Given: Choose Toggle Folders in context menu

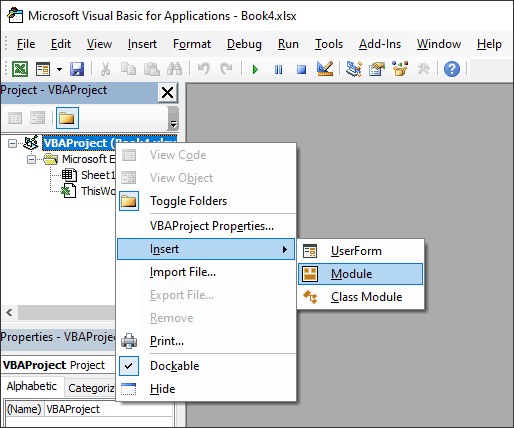Looking at the screenshot, I should pyautogui.click(x=206, y=201).
